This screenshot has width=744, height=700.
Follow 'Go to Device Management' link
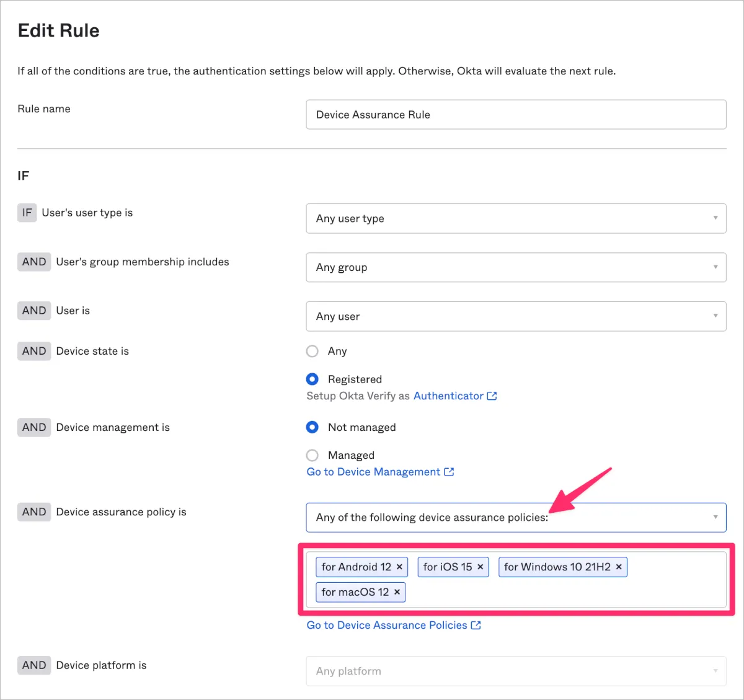pos(373,472)
